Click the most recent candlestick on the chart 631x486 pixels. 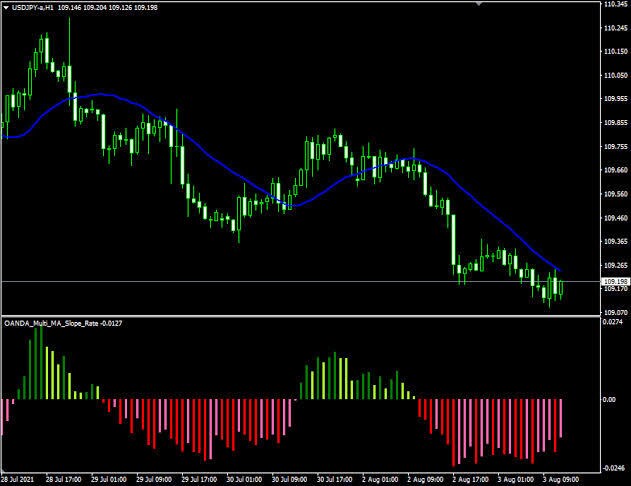pos(561,288)
